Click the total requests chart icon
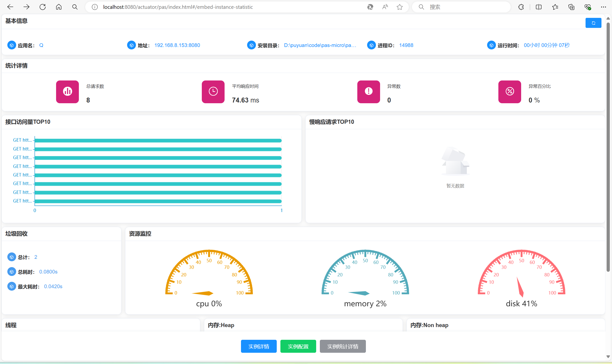The width and height of the screenshot is (612, 364). [67, 92]
